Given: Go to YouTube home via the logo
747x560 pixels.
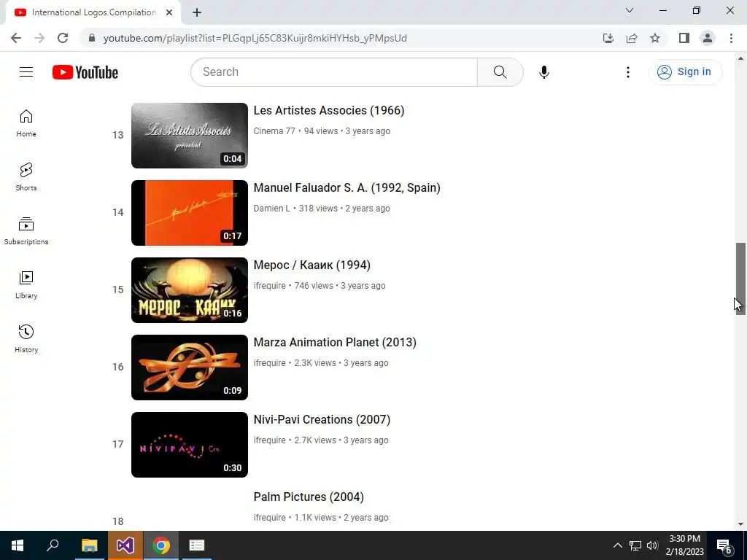Looking at the screenshot, I should [85, 72].
